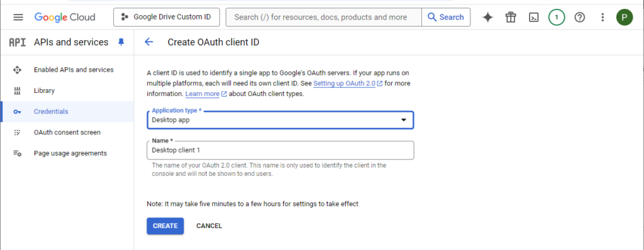Image resolution: width=644 pixels, height=250 pixels.
Task: Open notifications badge showing 1
Action: (x=557, y=17)
